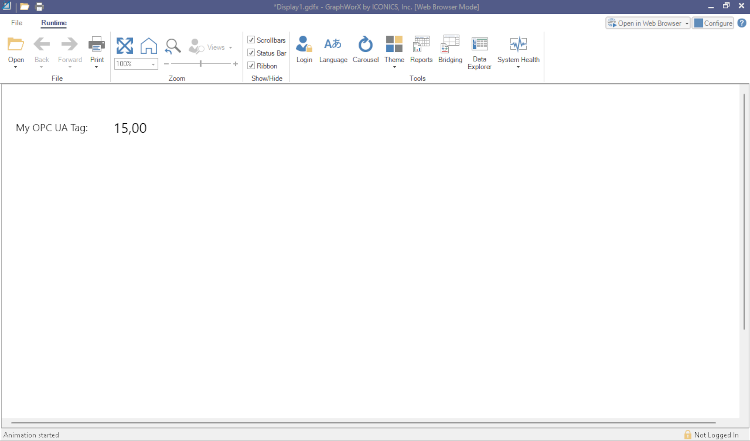The height and width of the screenshot is (441, 750).
Task: Click the Theme icon
Action: [394, 44]
